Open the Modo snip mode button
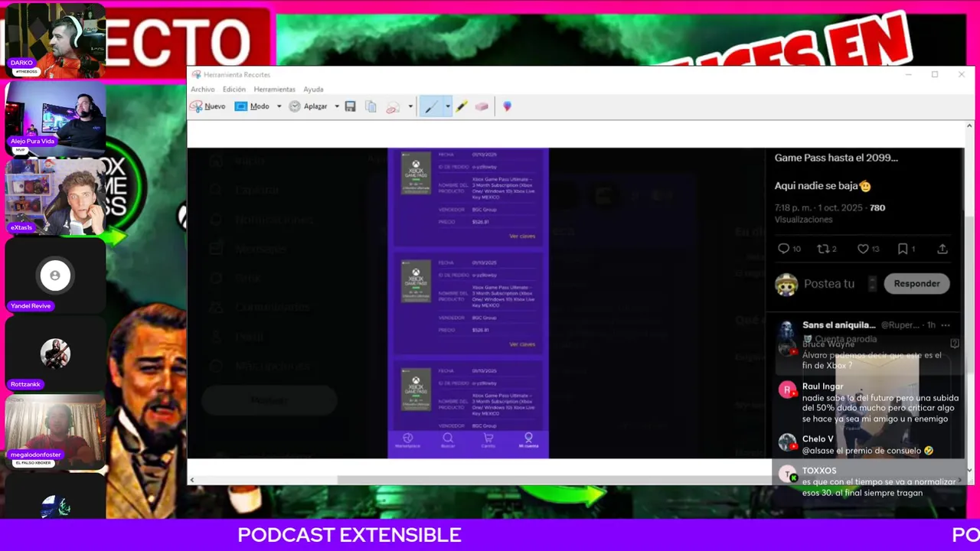Viewport: 980px width, 551px height. tap(253, 106)
